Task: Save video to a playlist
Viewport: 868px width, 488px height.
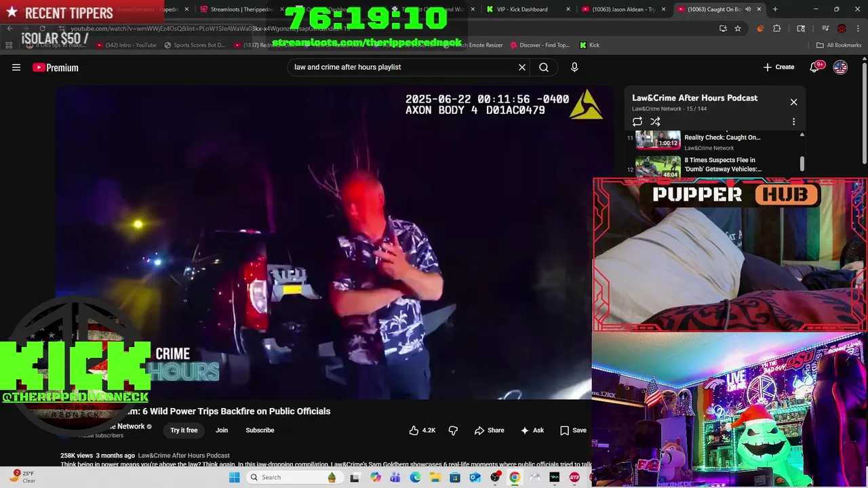Action: 573,430
